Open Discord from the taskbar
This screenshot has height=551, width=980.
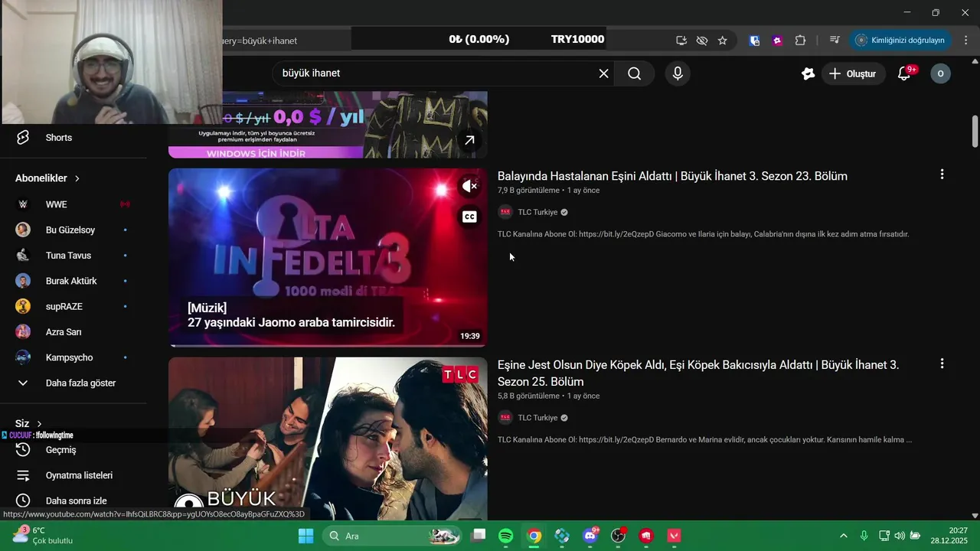tap(590, 536)
